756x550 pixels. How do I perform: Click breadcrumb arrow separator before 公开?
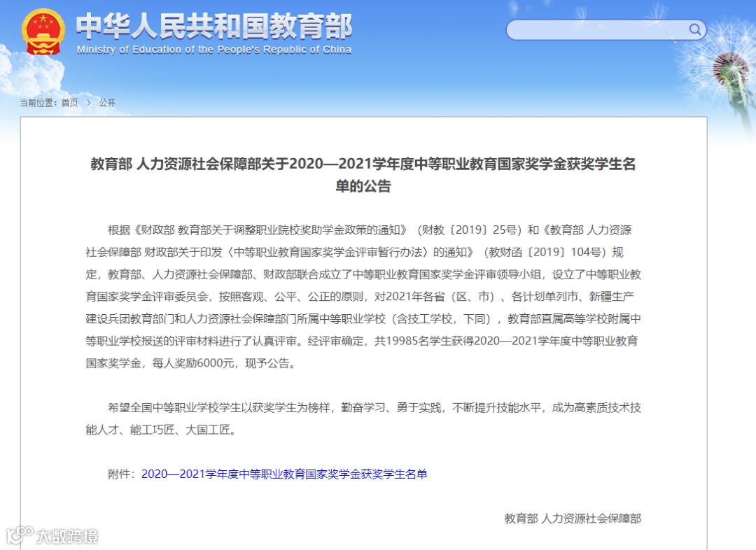[89, 103]
